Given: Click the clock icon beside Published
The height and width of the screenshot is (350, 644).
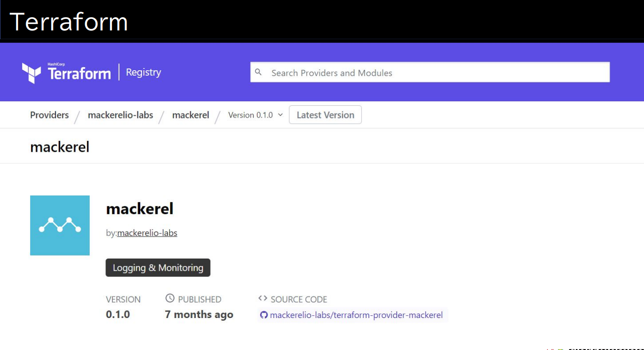Looking at the screenshot, I should pos(170,298).
